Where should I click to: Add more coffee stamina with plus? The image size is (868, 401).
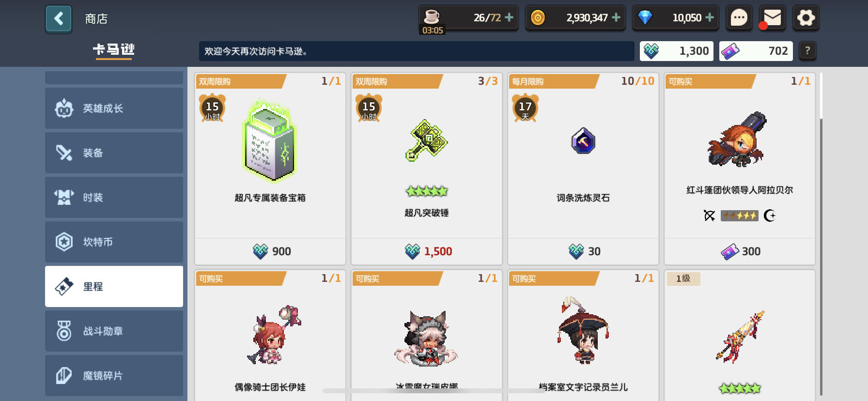[x=509, y=17]
